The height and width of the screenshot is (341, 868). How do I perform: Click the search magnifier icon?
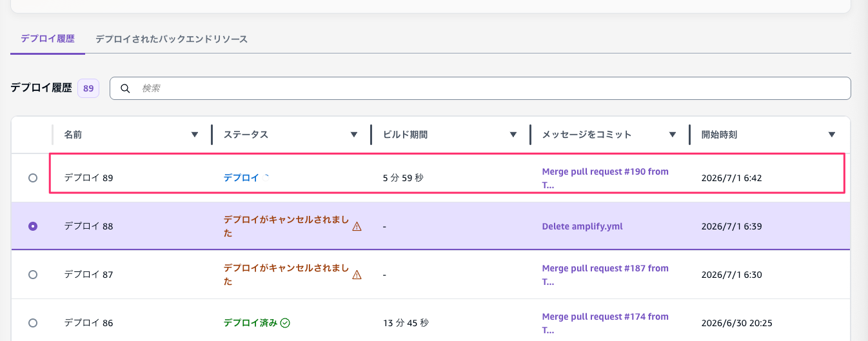click(x=126, y=88)
